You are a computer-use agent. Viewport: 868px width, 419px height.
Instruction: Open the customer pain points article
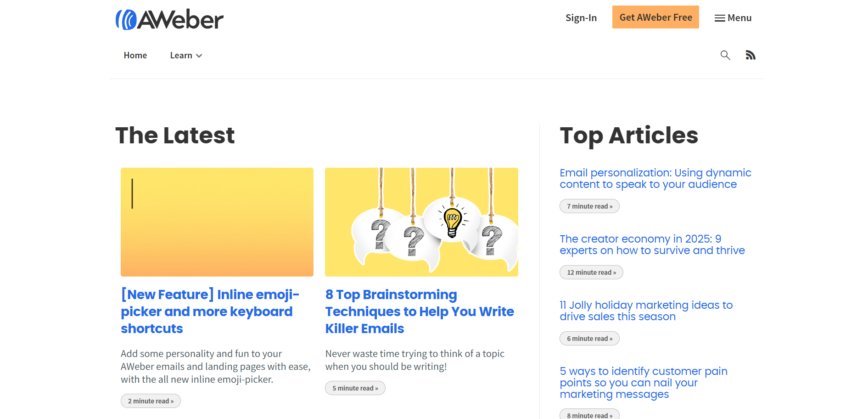(x=643, y=382)
